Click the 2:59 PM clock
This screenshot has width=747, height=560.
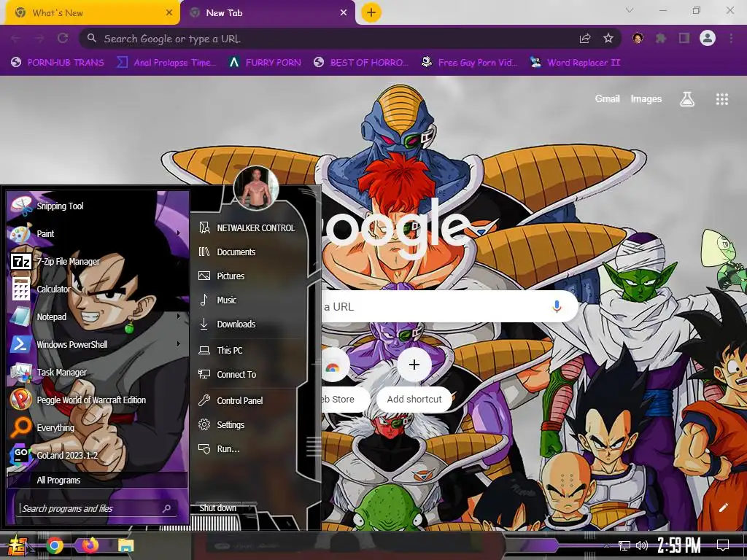pos(679,545)
